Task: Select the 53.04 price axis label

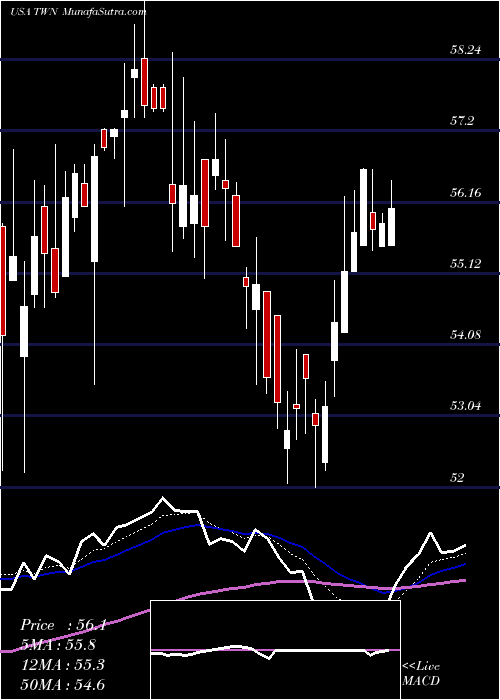Action: [465, 406]
